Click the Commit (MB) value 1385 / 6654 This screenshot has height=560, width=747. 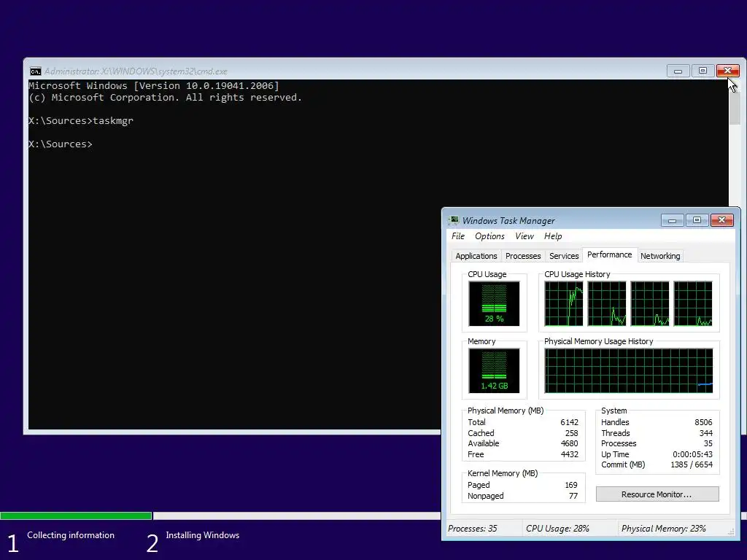[692, 464]
